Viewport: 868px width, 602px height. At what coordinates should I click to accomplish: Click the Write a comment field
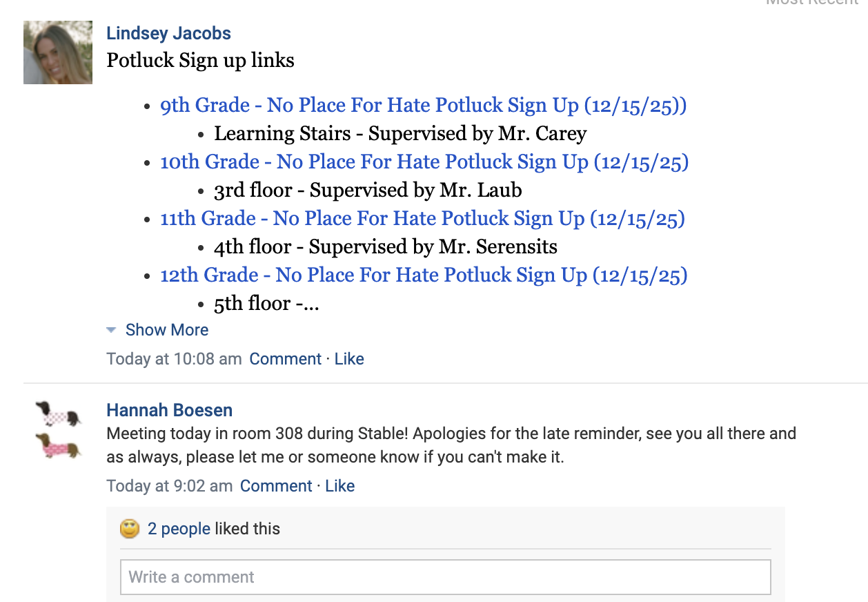[445, 577]
